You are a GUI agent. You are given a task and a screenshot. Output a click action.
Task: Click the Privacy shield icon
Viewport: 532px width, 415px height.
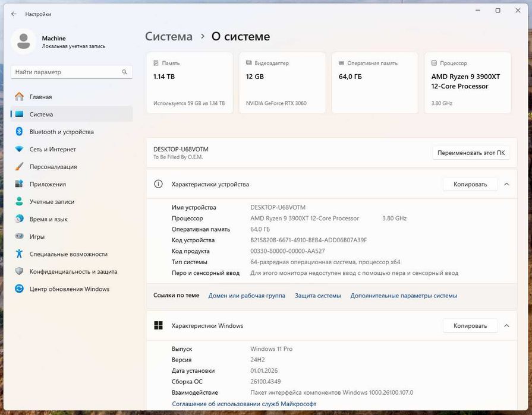coord(20,271)
